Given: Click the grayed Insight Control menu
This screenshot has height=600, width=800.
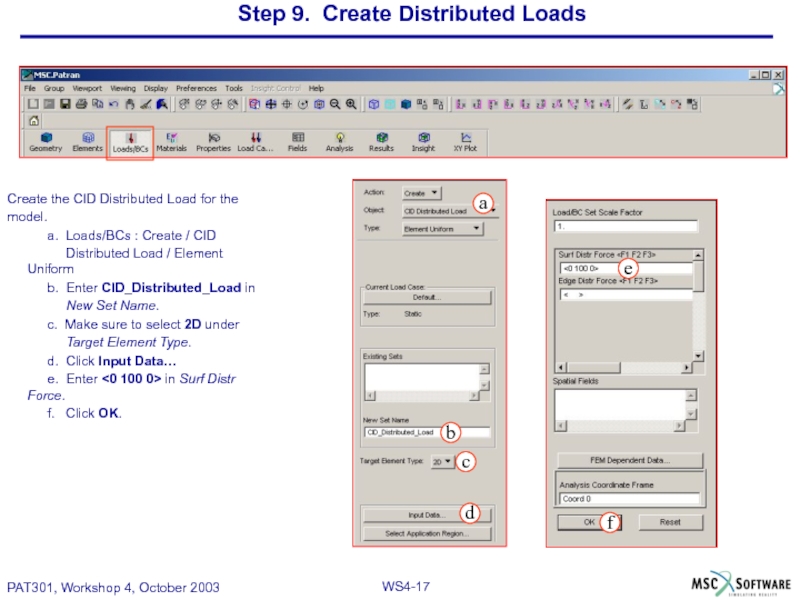Looking at the screenshot, I should pyautogui.click(x=276, y=88).
